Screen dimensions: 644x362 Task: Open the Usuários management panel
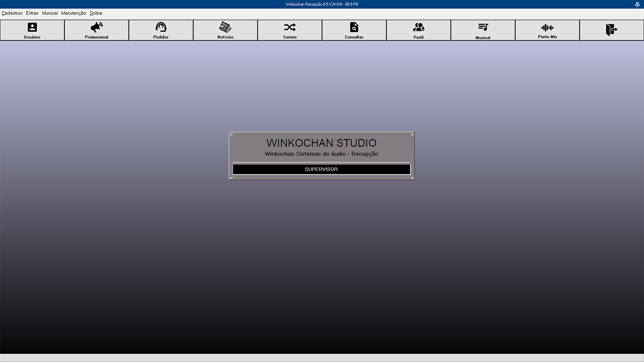pos(32,29)
